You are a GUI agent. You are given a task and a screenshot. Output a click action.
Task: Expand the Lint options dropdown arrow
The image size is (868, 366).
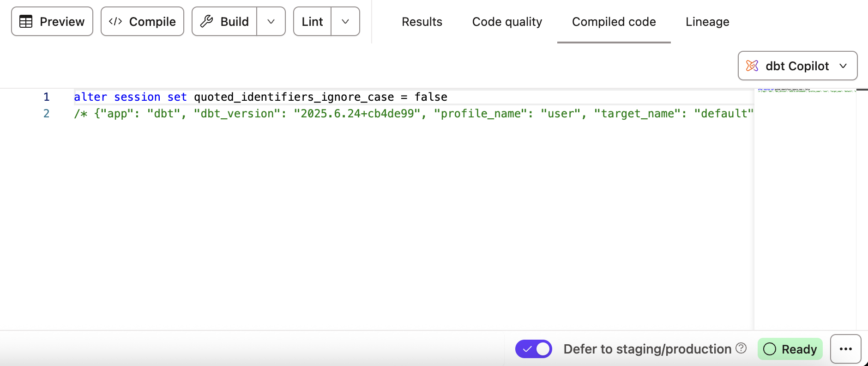point(345,22)
